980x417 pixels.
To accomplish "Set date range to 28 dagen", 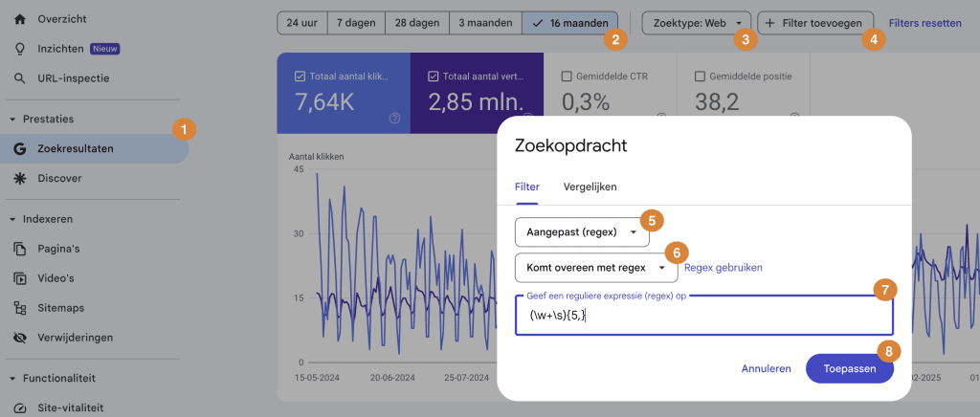I will (x=417, y=24).
